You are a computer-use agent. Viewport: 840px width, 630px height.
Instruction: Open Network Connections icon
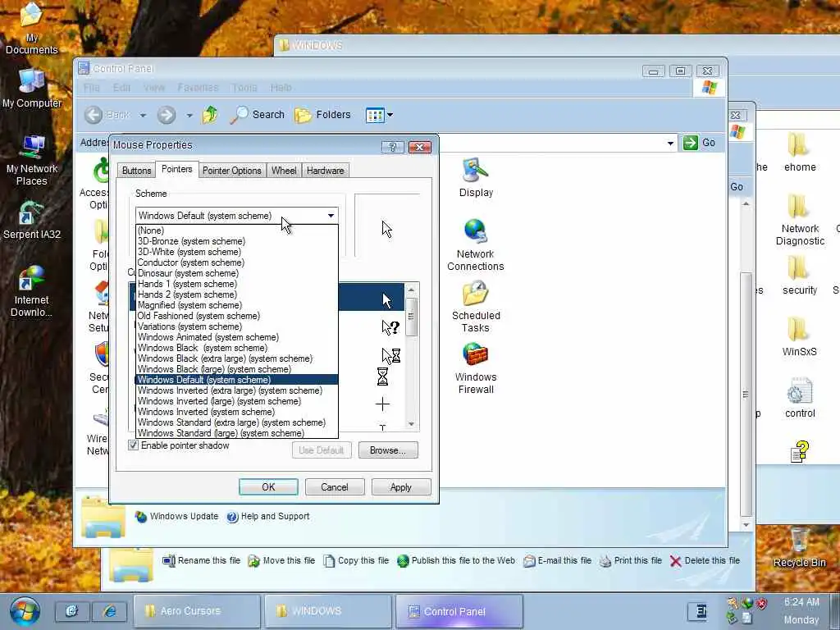click(x=476, y=245)
